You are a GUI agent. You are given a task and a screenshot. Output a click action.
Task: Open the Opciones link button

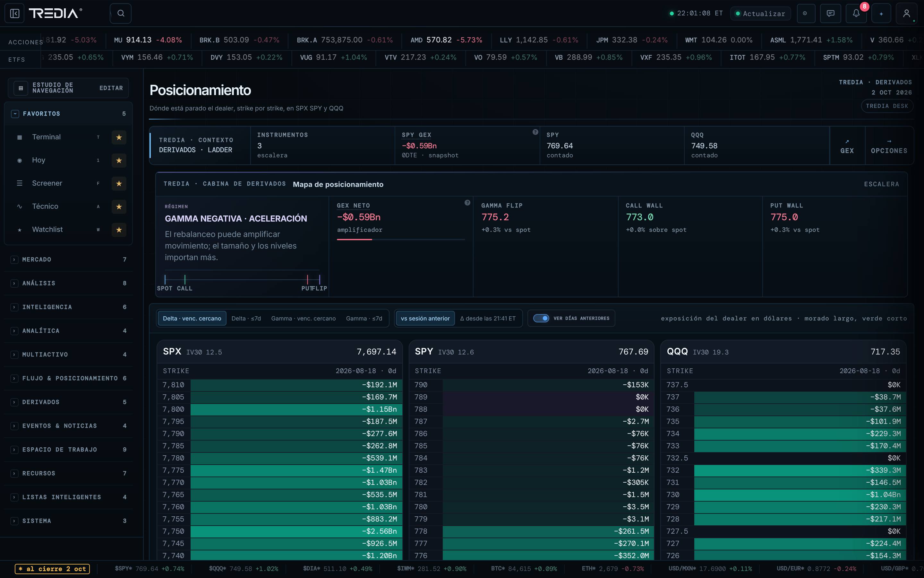889,146
